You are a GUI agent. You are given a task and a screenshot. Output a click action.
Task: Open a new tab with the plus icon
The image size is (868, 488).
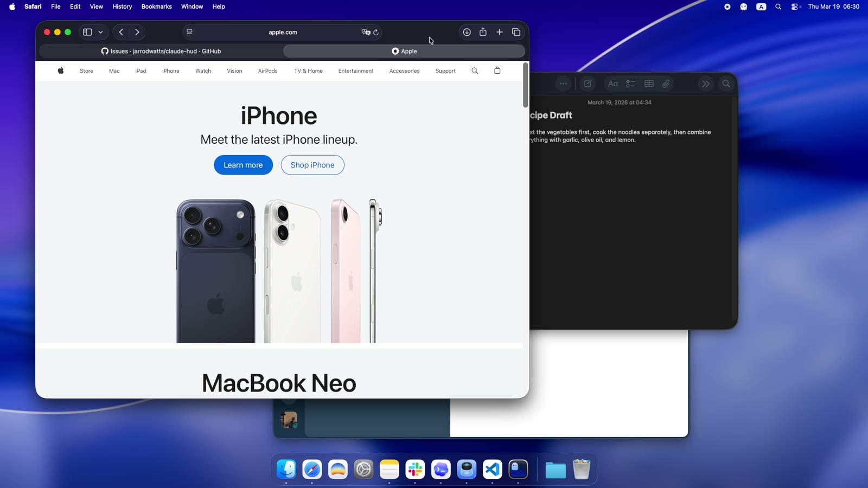pos(500,32)
